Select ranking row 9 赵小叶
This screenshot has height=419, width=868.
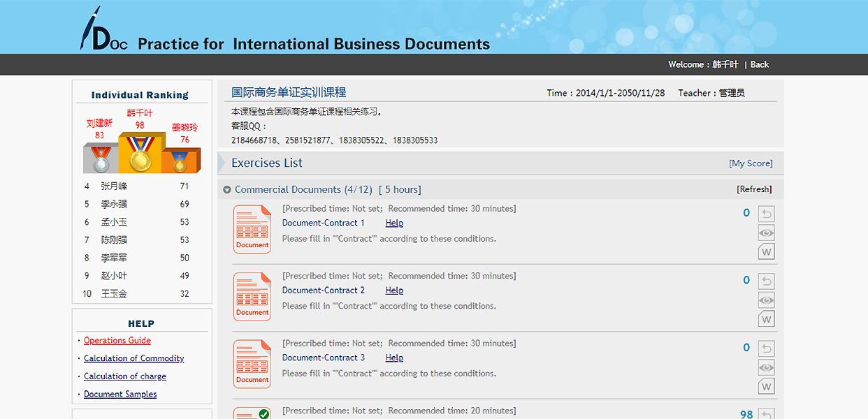(140, 276)
